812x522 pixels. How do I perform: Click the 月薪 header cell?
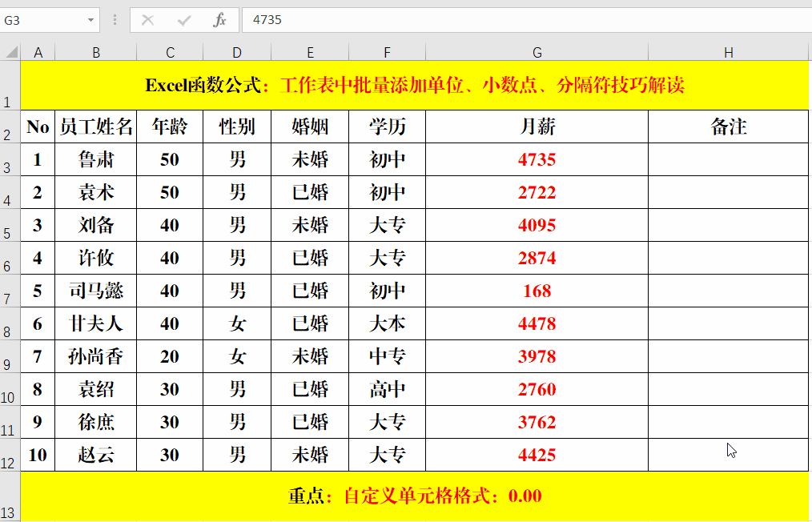click(537, 126)
